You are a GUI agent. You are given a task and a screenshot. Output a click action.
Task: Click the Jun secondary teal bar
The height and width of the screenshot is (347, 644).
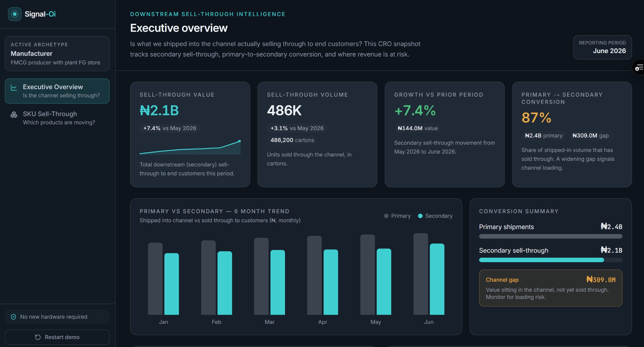[x=437, y=279]
